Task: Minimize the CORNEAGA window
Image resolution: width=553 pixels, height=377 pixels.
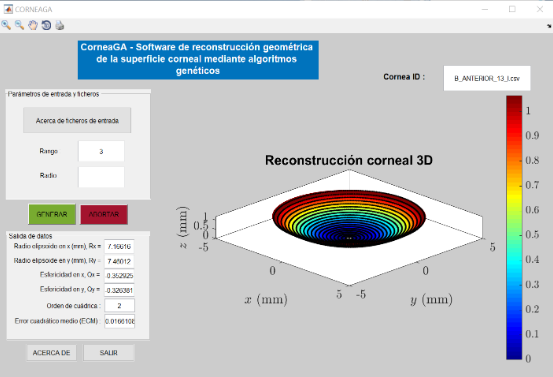Action: (485, 9)
